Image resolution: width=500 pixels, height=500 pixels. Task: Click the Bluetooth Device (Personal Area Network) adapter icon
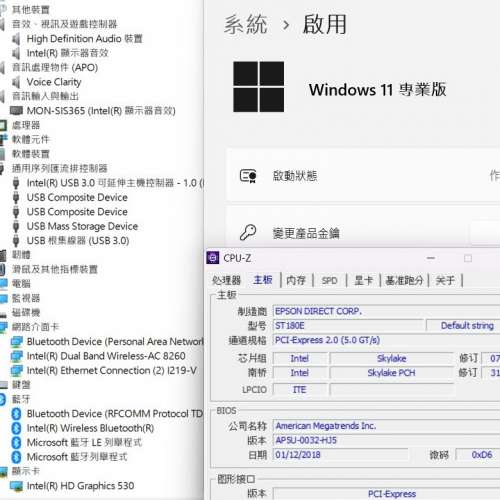point(16,342)
